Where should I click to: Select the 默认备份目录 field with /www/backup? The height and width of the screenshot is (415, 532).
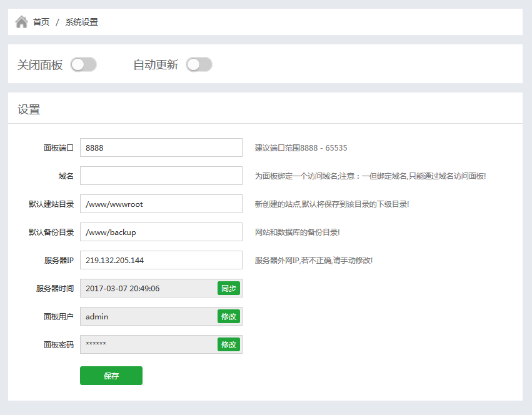tap(161, 232)
